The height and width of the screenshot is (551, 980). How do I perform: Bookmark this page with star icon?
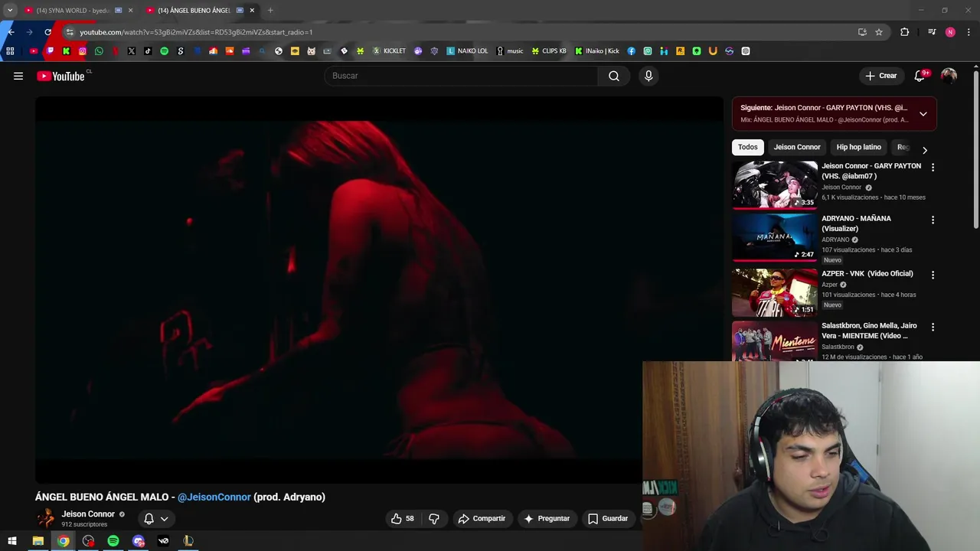point(879,32)
